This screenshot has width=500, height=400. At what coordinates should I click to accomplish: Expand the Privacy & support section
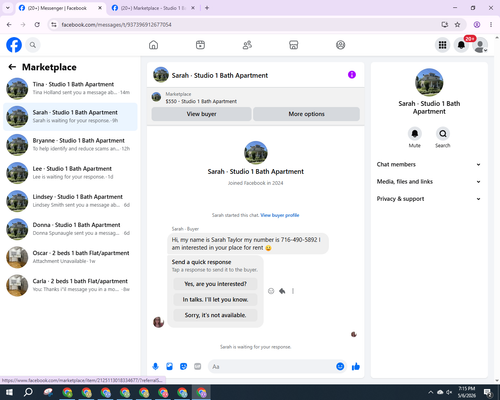pos(429,199)
